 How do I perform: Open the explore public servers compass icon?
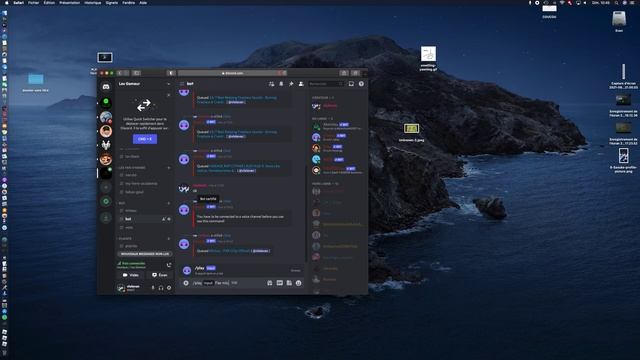point(106,201)
